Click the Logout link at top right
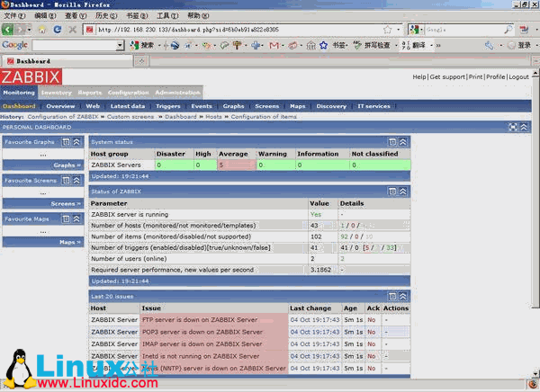The height and width of the screenshot is (392, 540). click(x=518, y=77)
